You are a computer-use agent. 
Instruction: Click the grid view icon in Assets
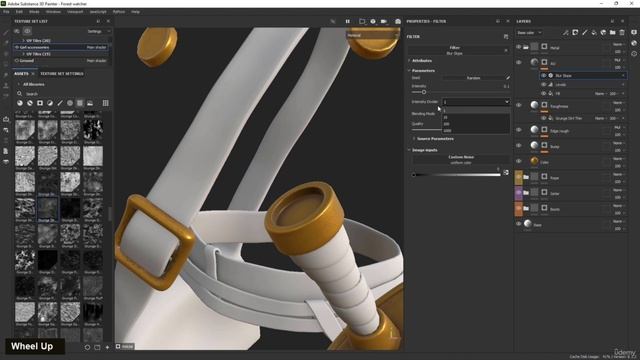[x=106, y=103]
